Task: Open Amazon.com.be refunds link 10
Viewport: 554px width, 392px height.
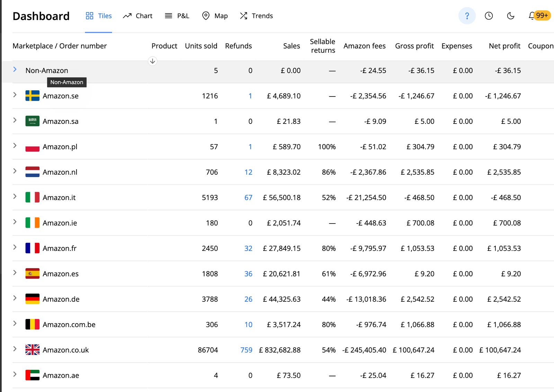Action: [248, 325]
